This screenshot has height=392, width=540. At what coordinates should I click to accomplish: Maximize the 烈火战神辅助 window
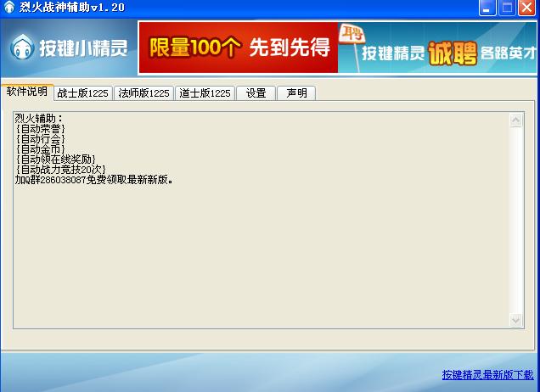507,8
